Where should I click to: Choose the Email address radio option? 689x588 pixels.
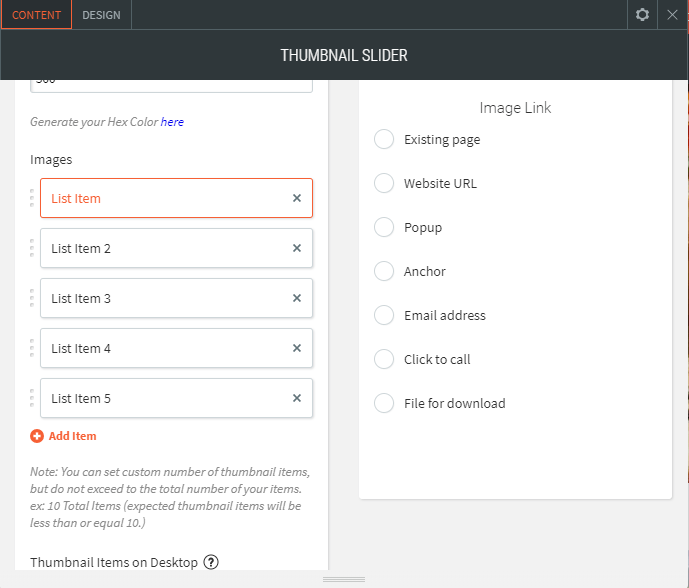[384, 315]
